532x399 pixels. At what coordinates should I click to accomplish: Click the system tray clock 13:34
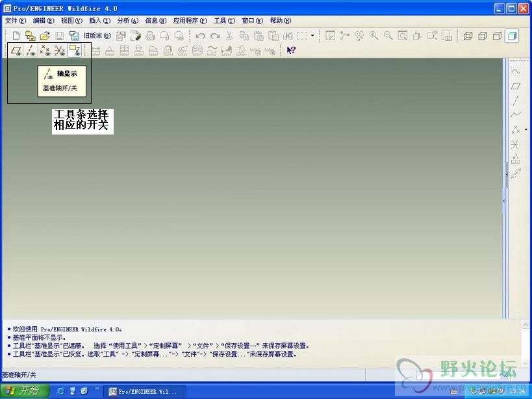(x=516, y=391)
